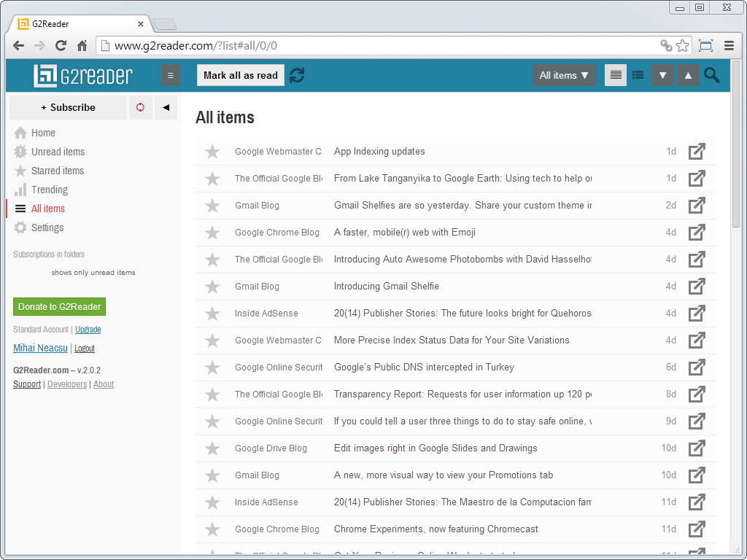Click the G2Reader logo in header
This screenshot has height=560, width=747.
coord(83,75)
